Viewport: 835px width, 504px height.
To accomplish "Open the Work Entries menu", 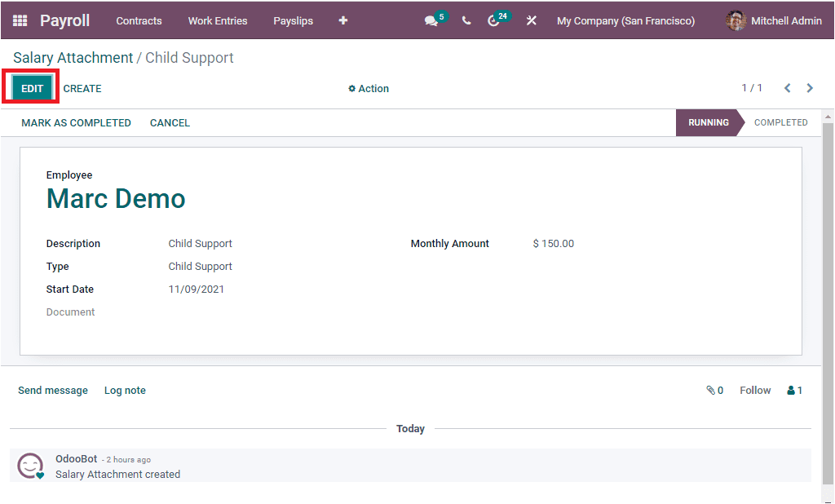I will (217, 20).
